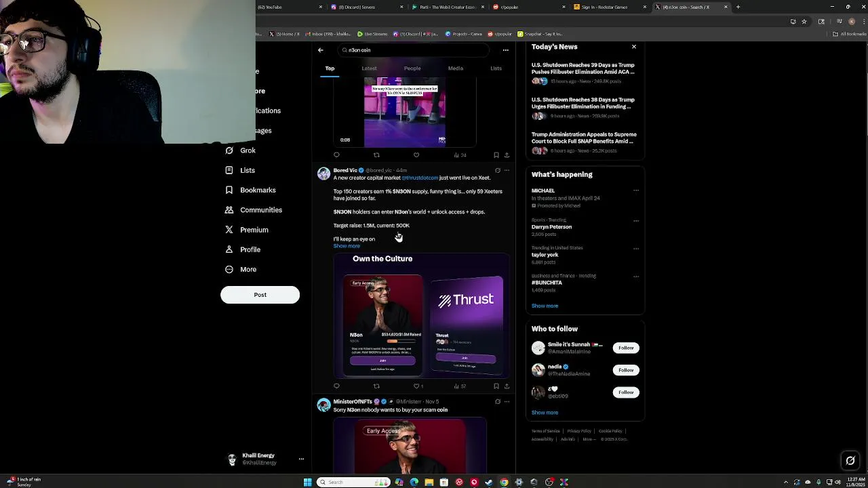Show more in Who to follow
The height and width of the screenshot is (488, 868).
click(x=545, y=413)
